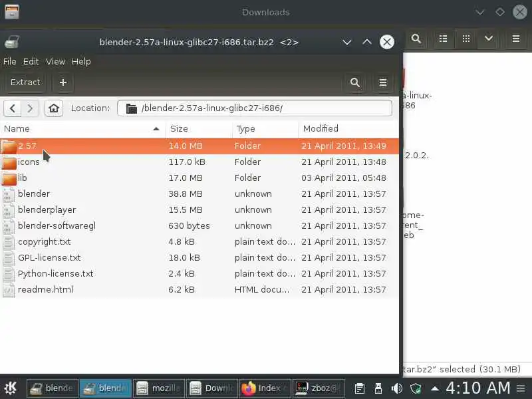Viewport: 532px width, 399px height.
Task: Click the '03 April 2011, 05:48' date
Action: pos(343,178)
